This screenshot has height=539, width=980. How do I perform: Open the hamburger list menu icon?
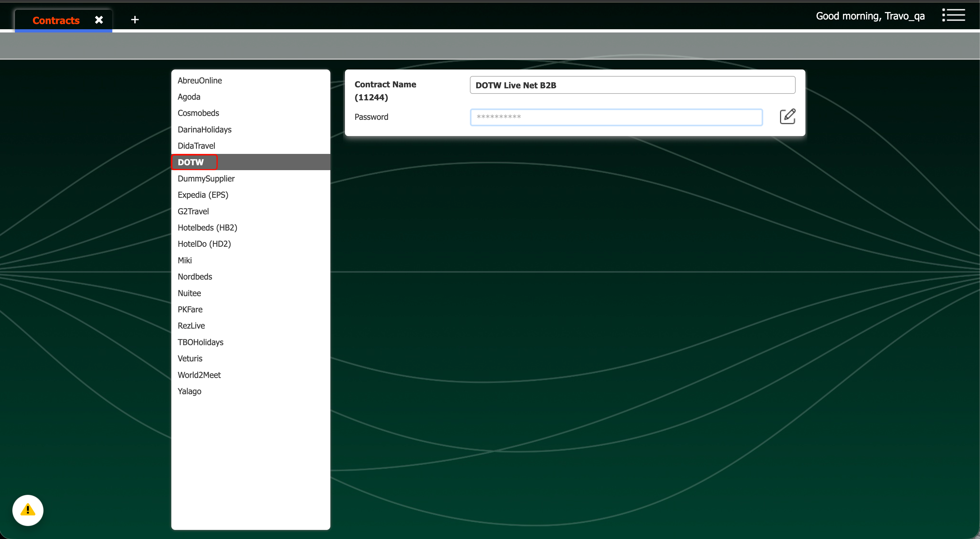tap(953, 16)
